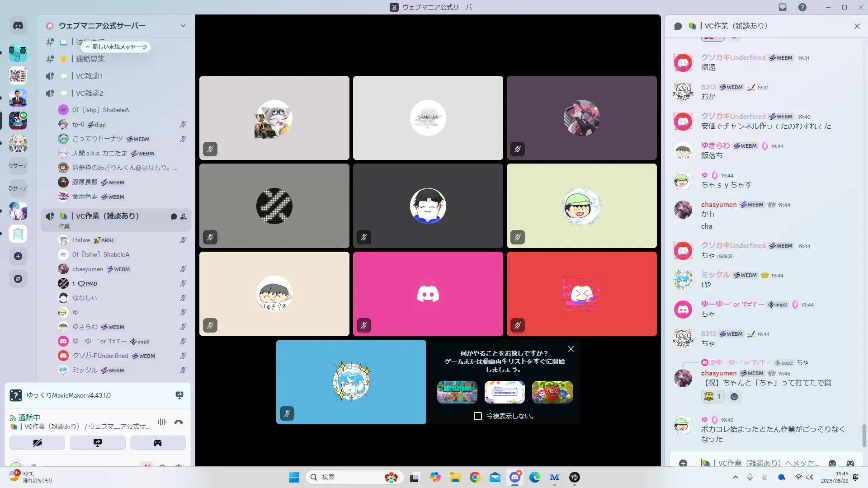Show hidden icons chevron in system tray
The image size is (868, 488).
736,477
